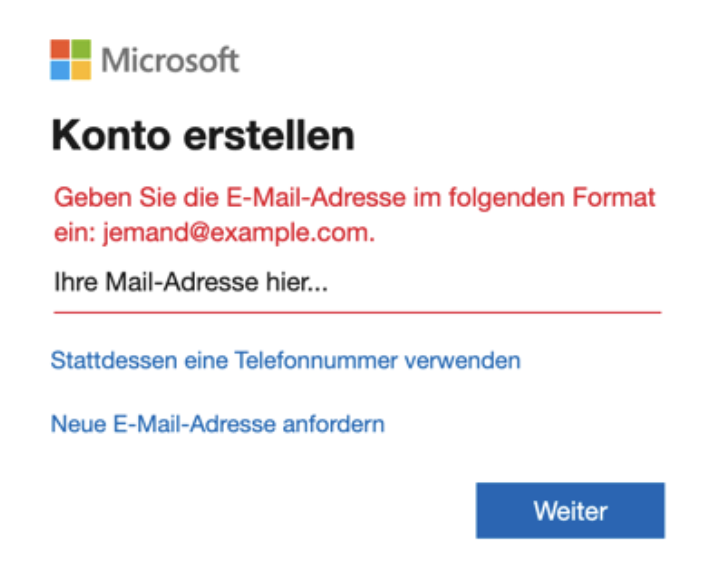The width and height of the screenshot is (716, 580).
Task: Click the Microsoft wordmark text
Action: (170, 60)
